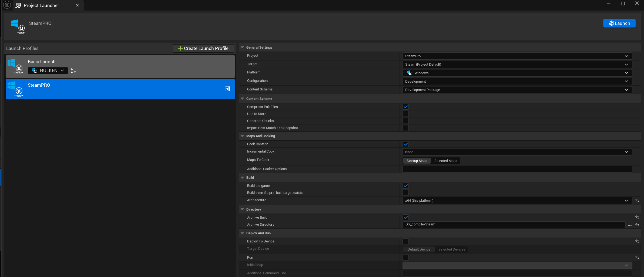Open the Incremental Cook dropdown
The height and width of the screenshot is (277, 644).
[x=517, y=152]
